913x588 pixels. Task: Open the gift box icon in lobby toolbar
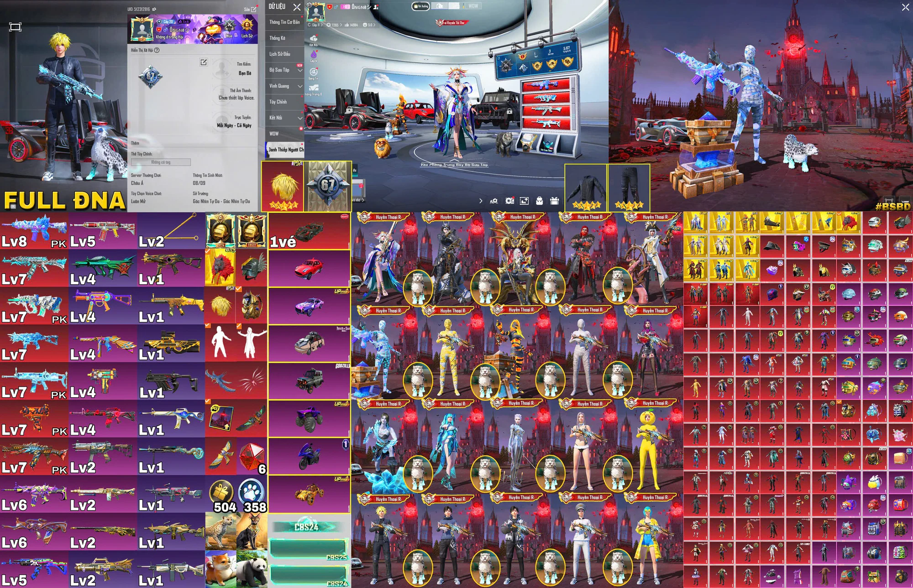tap(554, 201)
